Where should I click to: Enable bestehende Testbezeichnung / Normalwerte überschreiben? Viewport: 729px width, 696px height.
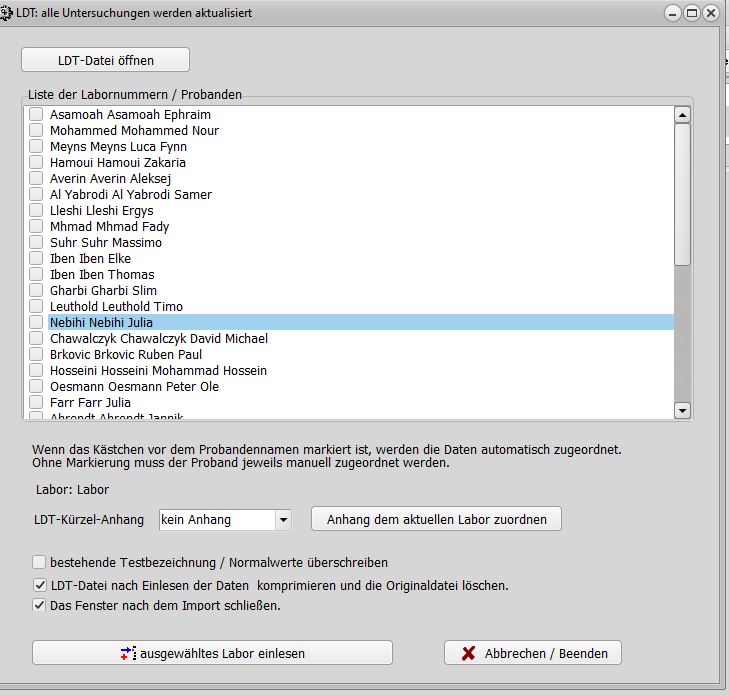pyautogui.click(x=40, y=563)
